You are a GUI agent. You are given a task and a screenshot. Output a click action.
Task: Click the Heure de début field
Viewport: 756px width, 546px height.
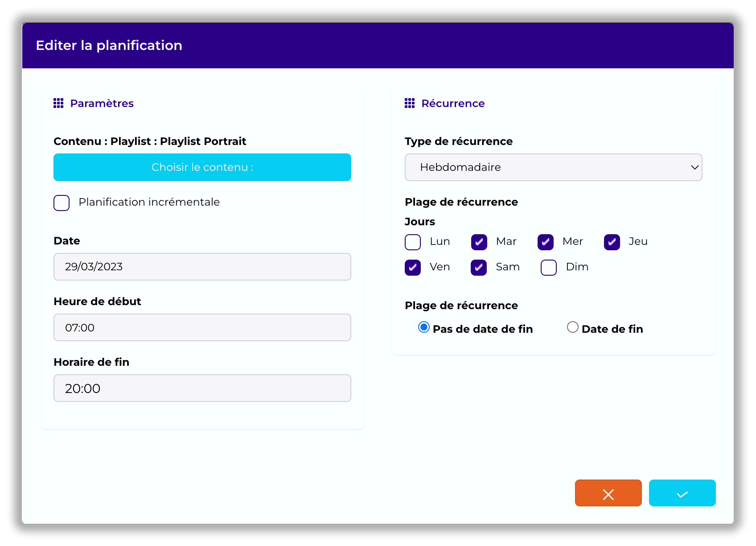[202, 327]
